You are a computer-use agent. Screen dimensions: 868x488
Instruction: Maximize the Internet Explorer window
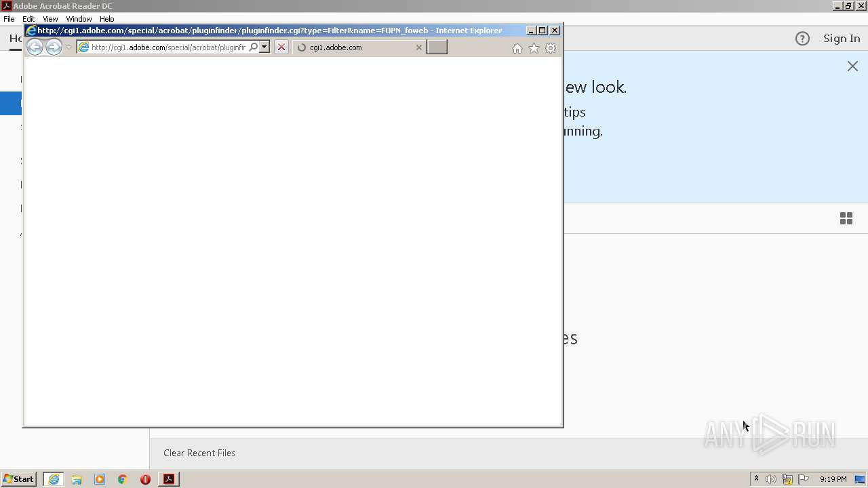pyautogui.click(x=542, y=30)
